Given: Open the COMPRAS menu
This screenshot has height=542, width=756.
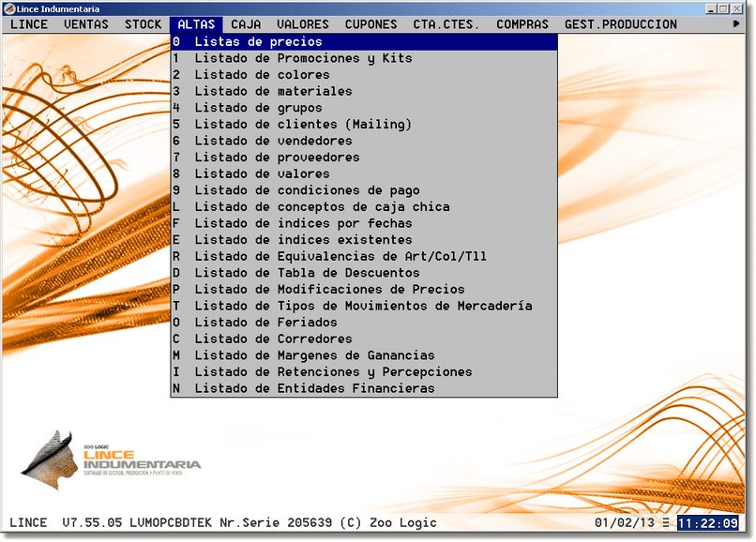Looking at the screenshot, I should pos(522,24).
